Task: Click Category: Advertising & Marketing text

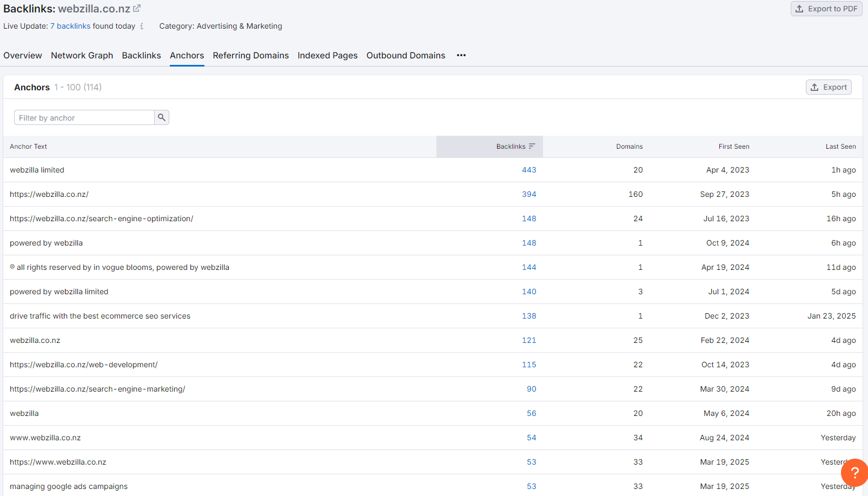Action: [221, 26]
